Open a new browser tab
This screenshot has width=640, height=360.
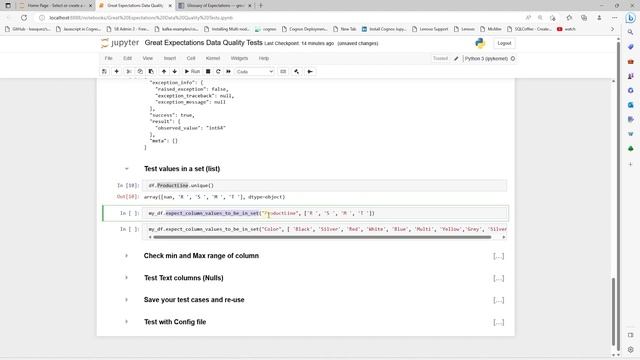pos(261,6)
